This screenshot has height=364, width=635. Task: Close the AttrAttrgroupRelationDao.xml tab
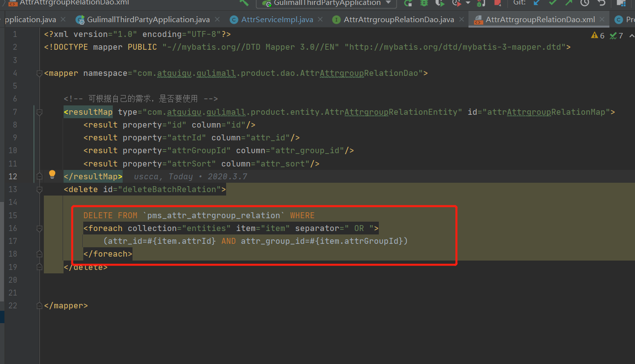602,20
